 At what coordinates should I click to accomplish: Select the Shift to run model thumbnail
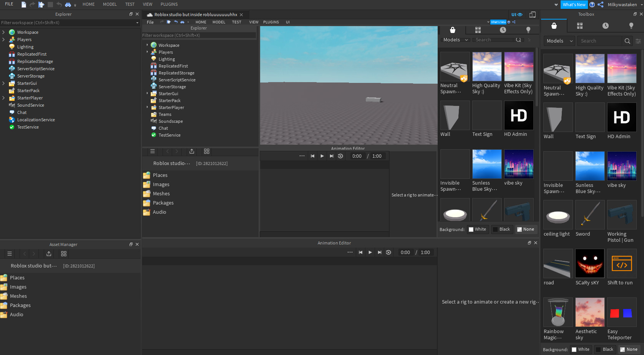click(x=622, y=263)
